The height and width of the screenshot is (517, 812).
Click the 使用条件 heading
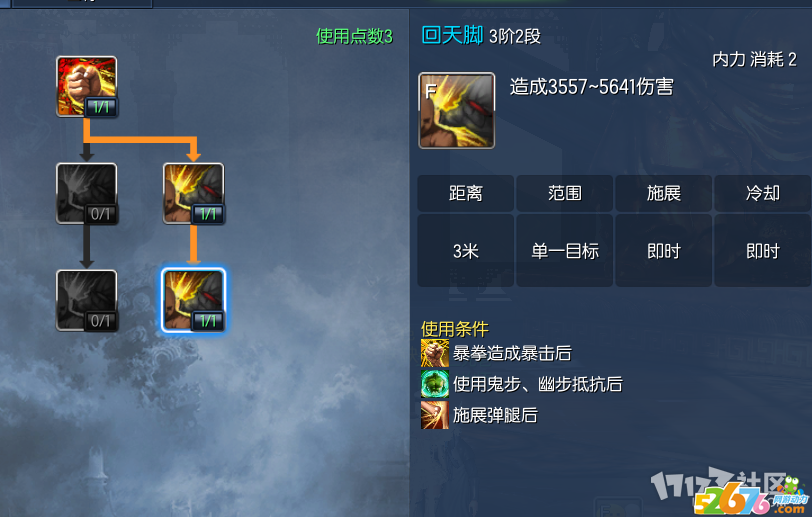(x=455, y=329)
